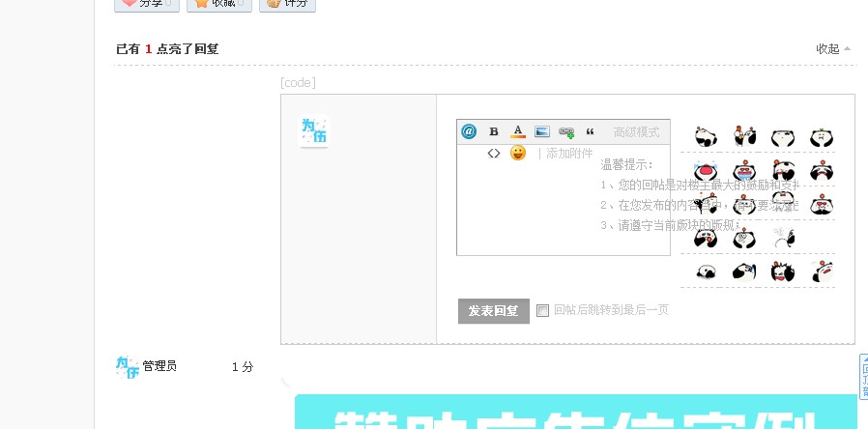This screenshot has width=868, height=429.
Task: Select the panda peeking with sparkles emoticon
Action: pos(784,238)
